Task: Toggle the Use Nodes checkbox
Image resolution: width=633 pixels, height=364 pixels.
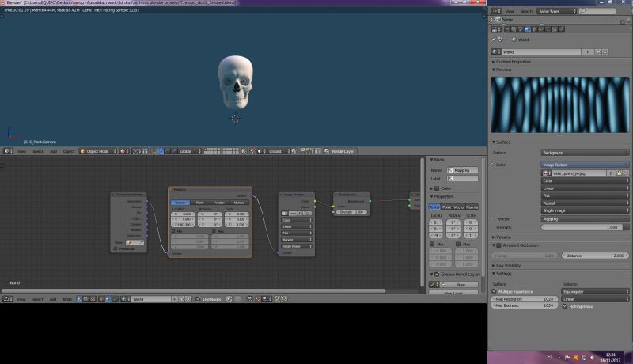Action: tap(199, 299)
